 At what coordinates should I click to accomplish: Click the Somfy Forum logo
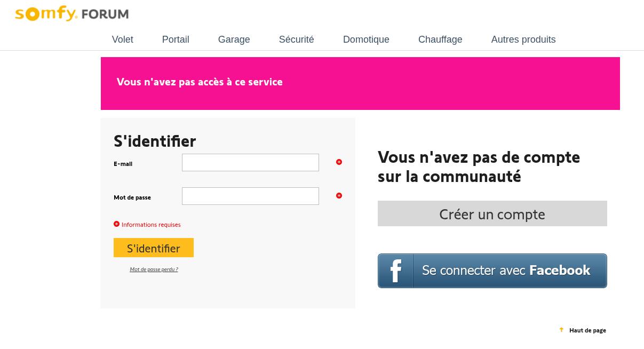click(71, 14)
